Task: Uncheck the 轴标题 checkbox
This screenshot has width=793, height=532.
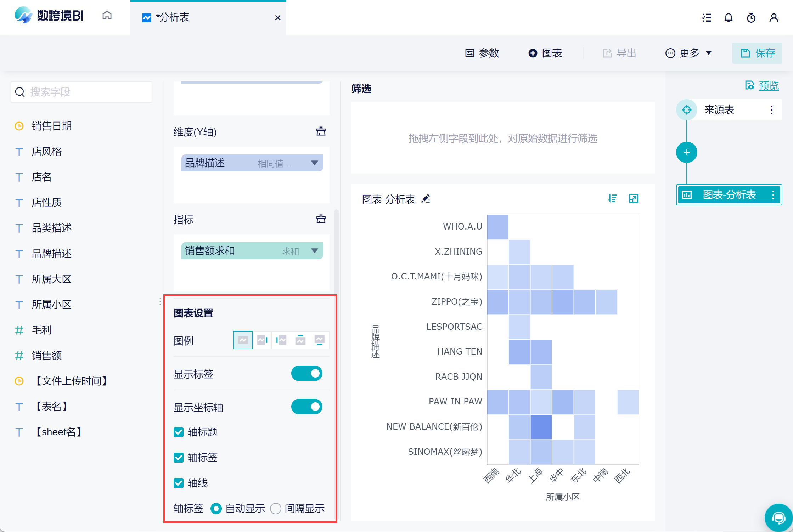Action: click(x=179, y=432)
